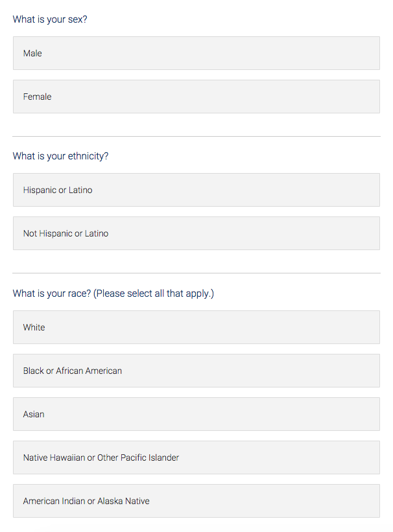Screen dimensions: 393x532
Task: Select Hispanic or Latino ethnicity
Action: tap(196, 190)
